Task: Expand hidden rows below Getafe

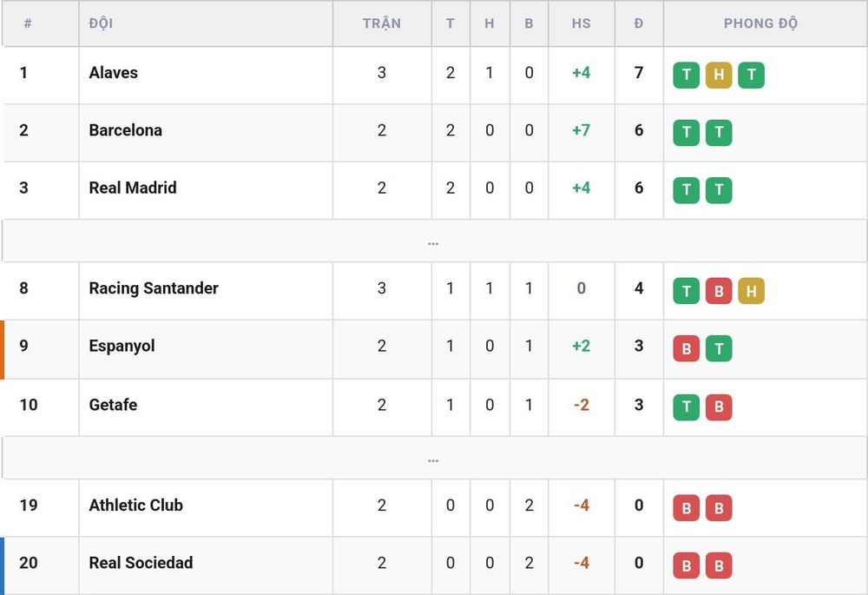Action: point(434,458)
